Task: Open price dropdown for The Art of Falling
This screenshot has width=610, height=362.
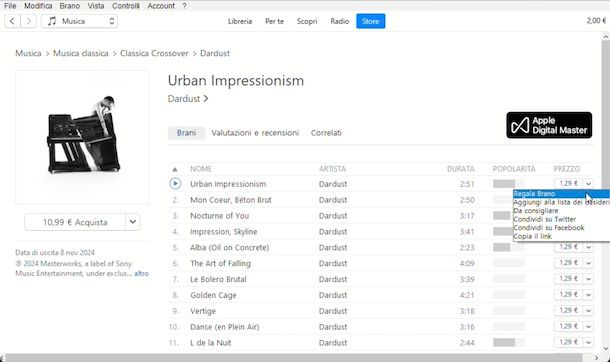Action: click(x=589, y=263)
